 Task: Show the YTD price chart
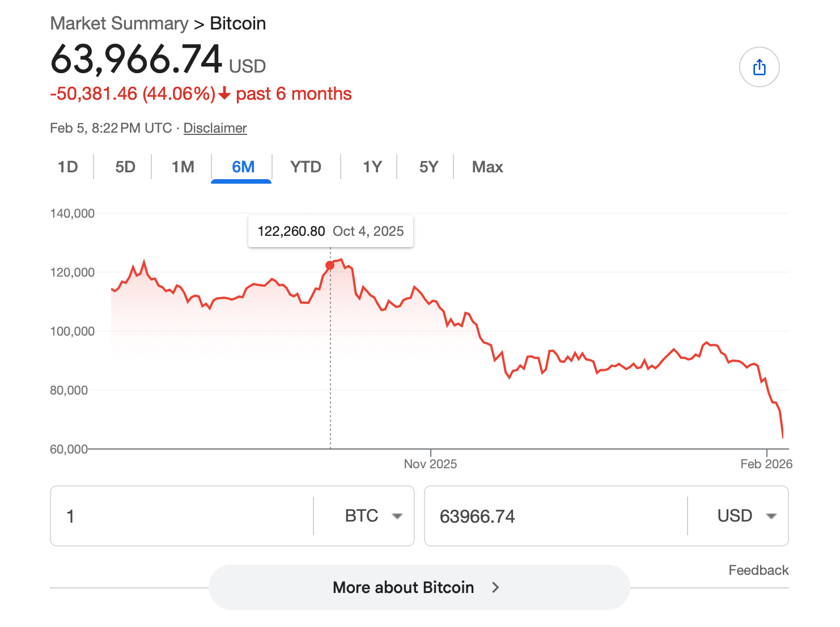point(306,167)
